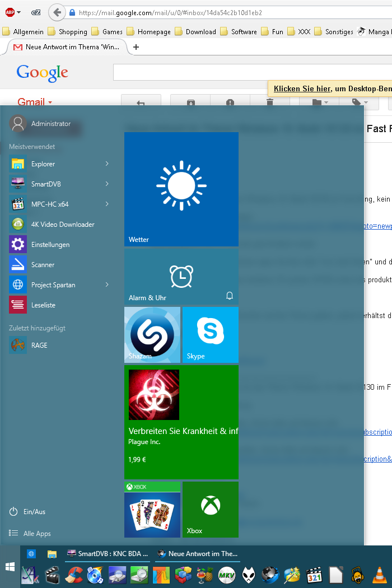This screenshot has height=588, width=392.
Task: Show Alle Apps list
Action: click(x=30, y=533)
